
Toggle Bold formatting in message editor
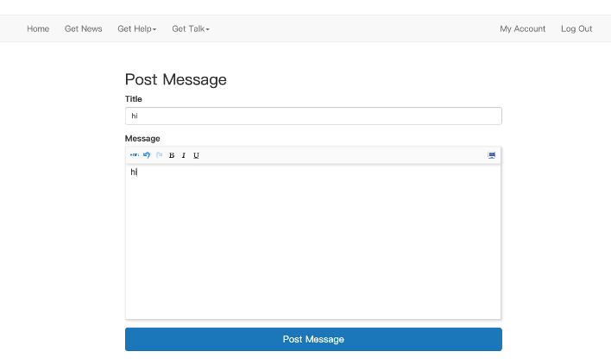tap(172, 155)
